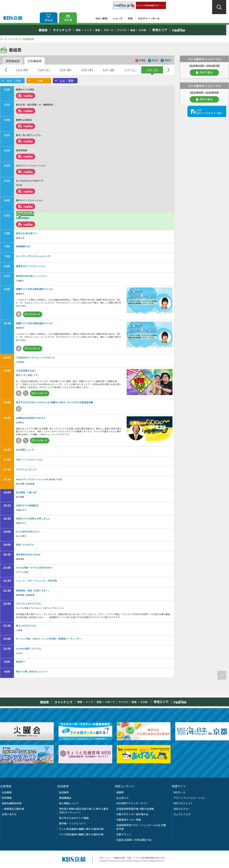Screen dimensions: 229x868
Task: Open website globe icon for われら夢の途中 パート2
Action: click(19, 348)
